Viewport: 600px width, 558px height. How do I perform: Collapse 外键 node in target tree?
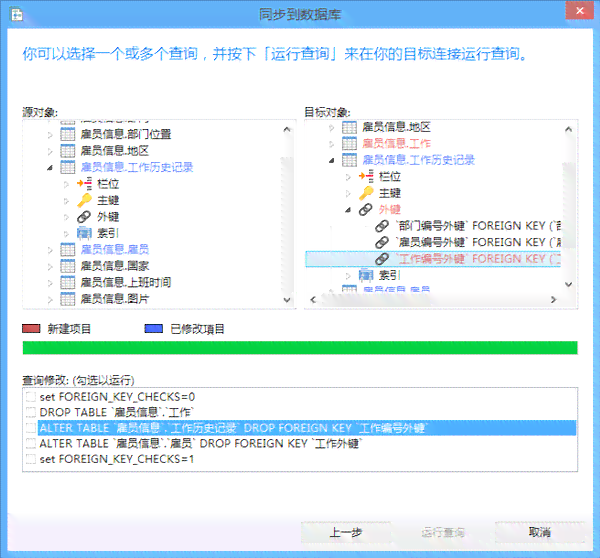pos(348,210)
